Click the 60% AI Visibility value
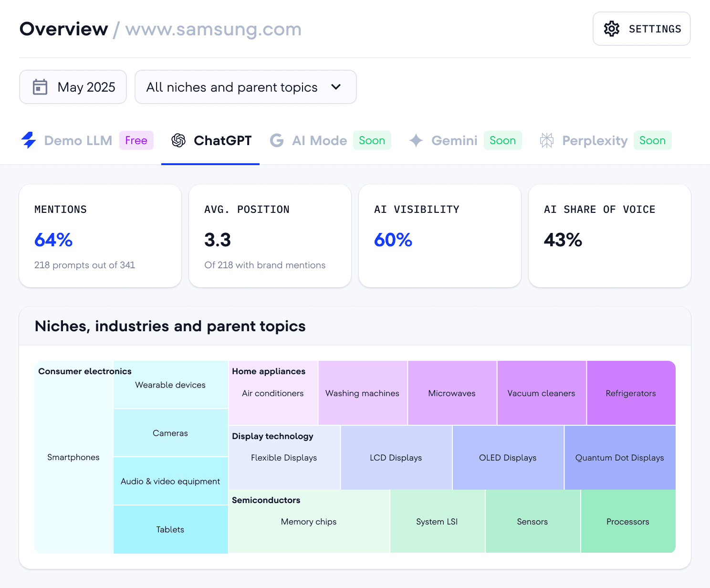This screenshot has width=710, height=588. pyautogui.click(x=393, y=240)
